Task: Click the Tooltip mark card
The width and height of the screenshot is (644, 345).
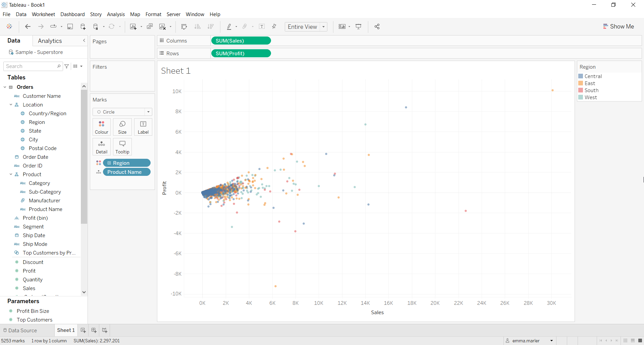Action: pos(122,146)
